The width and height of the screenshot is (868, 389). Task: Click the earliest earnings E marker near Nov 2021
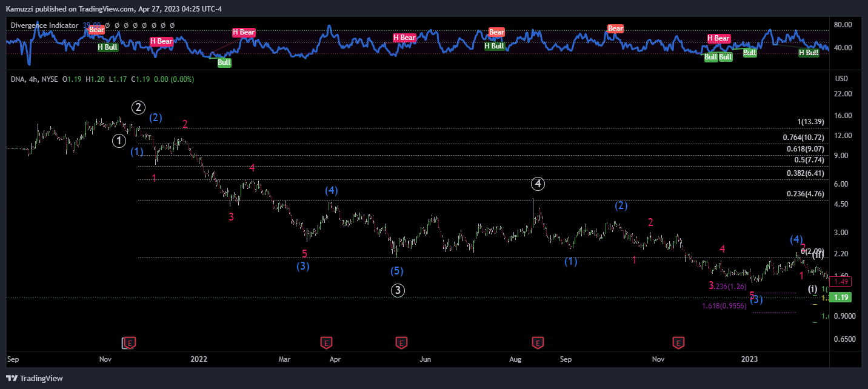coord(130,343)
